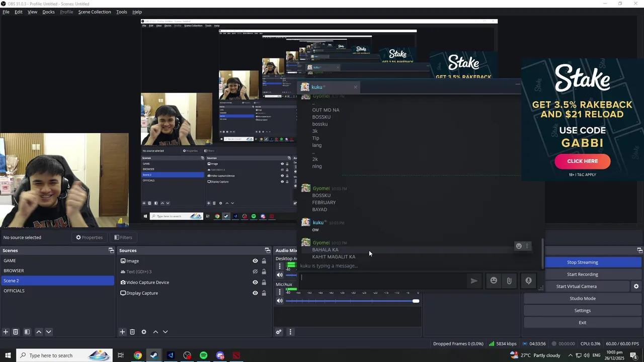Image resolution: width=644 pixels, height=362 pixels.
Task: Hide the Video Capture Device source
Action: tap(255, 283)
